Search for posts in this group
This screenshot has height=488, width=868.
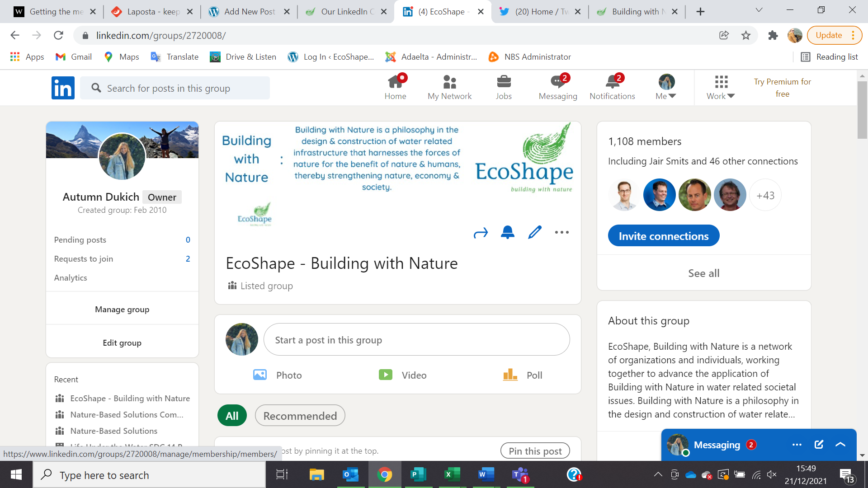[175, 88]
